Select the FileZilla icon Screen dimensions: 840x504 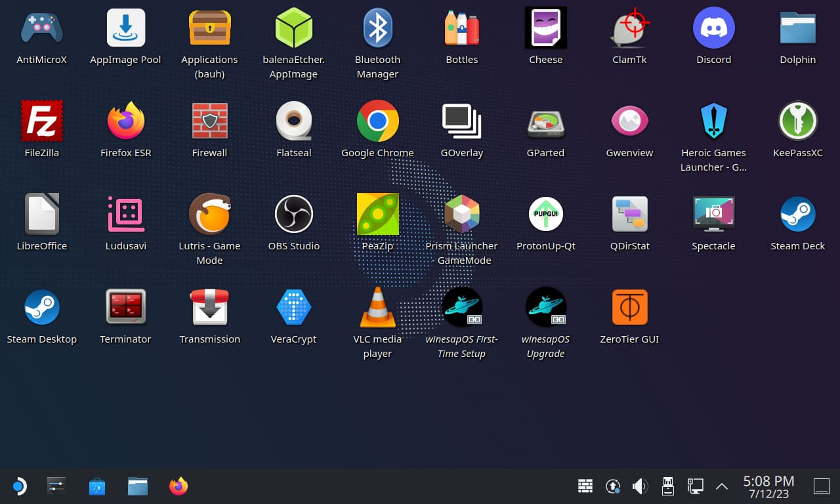pyautogui.click(x=41, y=121)
